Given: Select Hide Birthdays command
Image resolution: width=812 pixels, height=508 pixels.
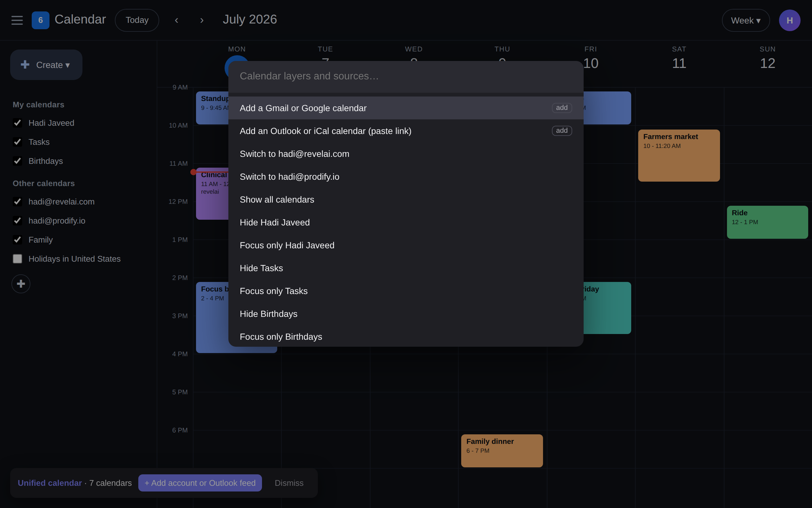Looking at the screenshot, I should coord(406,313).
